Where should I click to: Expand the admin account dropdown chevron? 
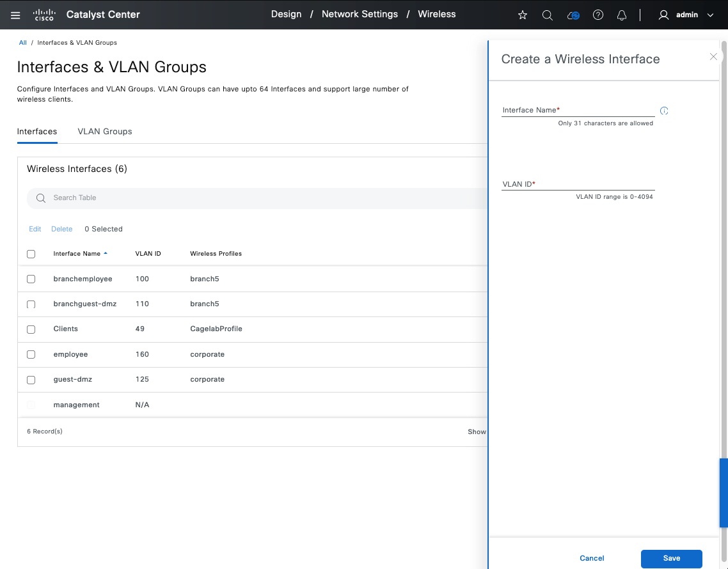tap(710, 15)
